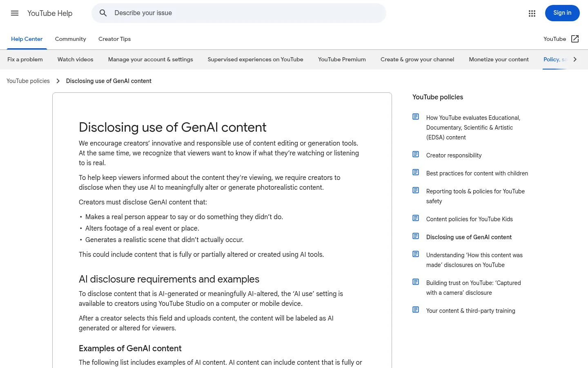This screenshot has width=588, height=368.
Task: Open Monetize your content category
Action: [499, 59]
